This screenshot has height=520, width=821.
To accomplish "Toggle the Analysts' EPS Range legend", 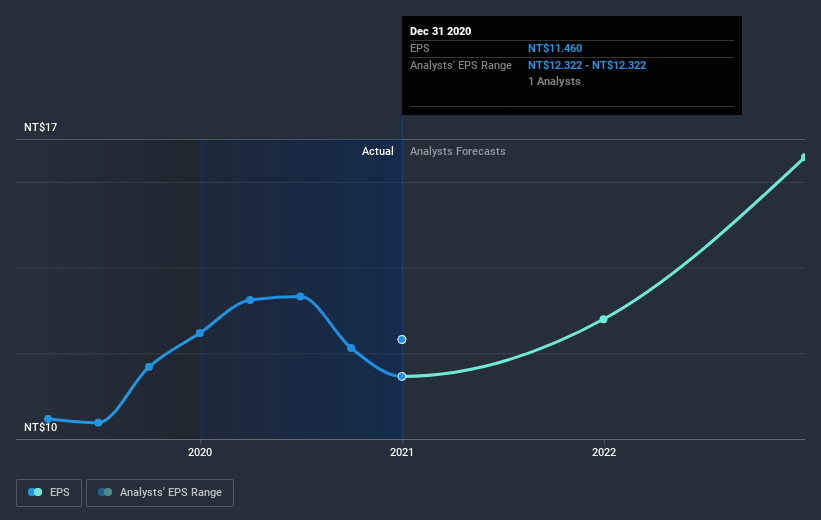I will 160,492.
